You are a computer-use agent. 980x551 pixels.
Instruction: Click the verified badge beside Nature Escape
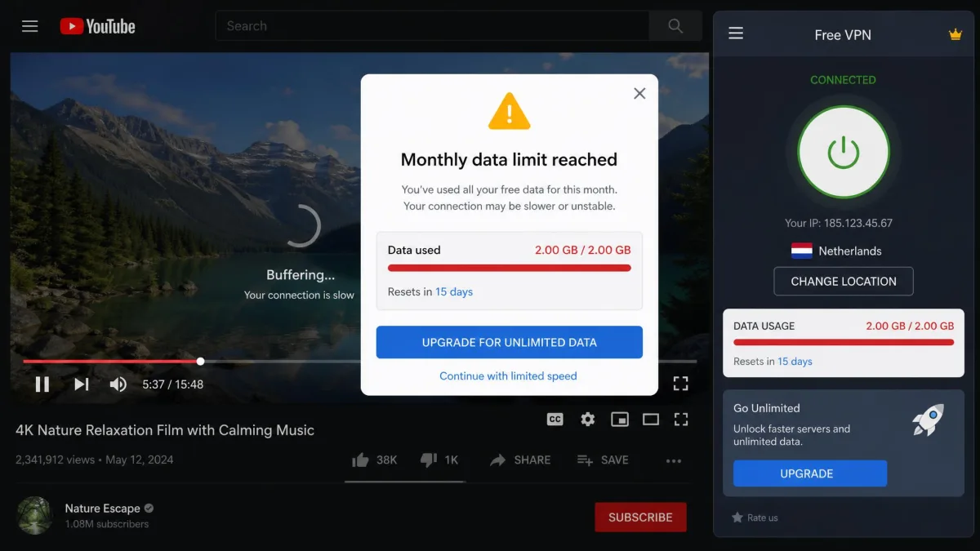tap(149, 508)
